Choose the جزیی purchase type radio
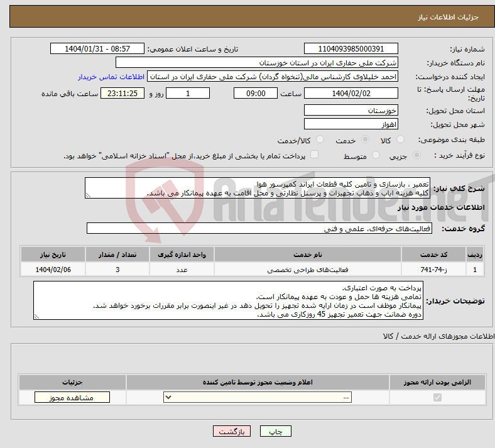495x448 pixels. (x=416, y=155)
